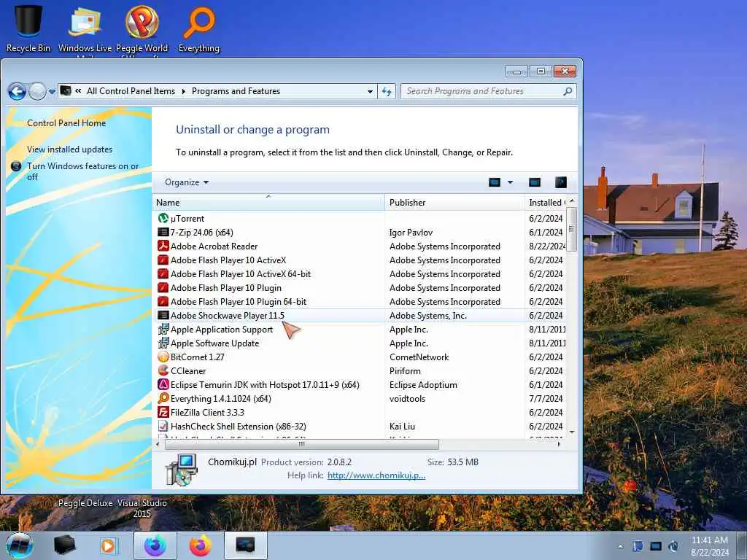Select Adobe Flash Player 10 ActiveX 64-bit
The height and width of the screenshot is (560, 747).
coord(241,274)
